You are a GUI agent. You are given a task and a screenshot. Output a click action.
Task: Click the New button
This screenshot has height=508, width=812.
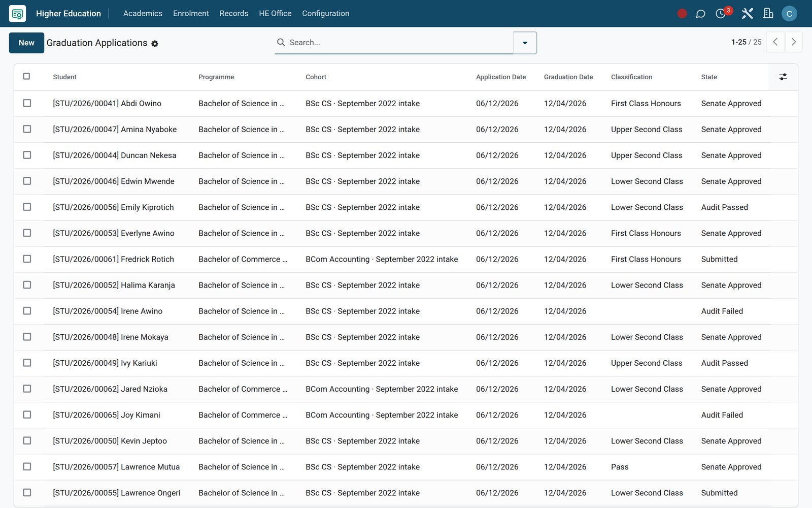[x=26, y=43]
